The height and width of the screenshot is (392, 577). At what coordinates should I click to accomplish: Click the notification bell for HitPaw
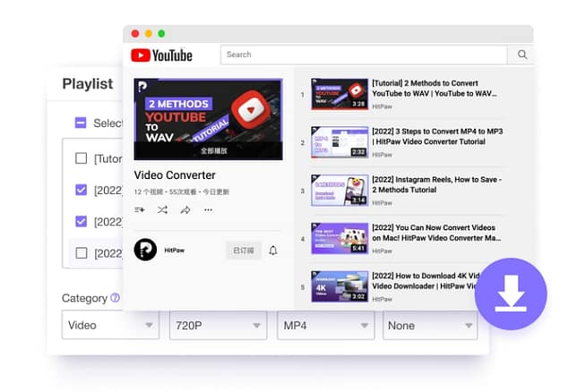(x=272, y=251)
